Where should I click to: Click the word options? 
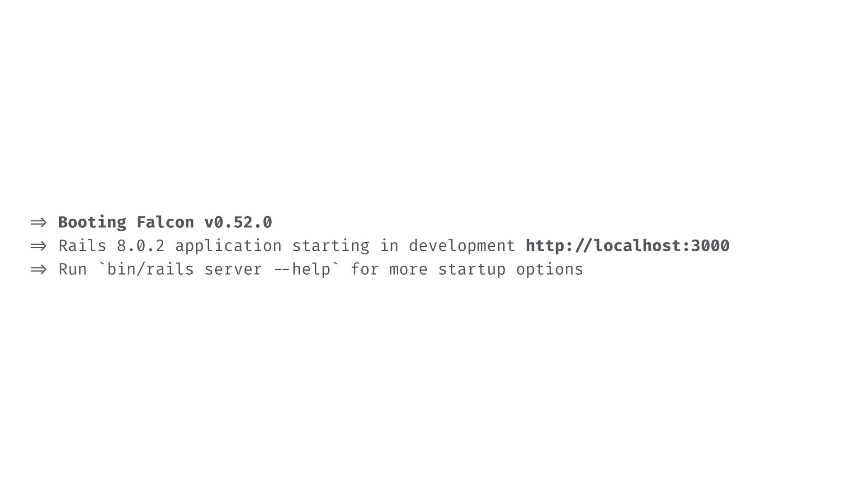(x=550, y=269)
